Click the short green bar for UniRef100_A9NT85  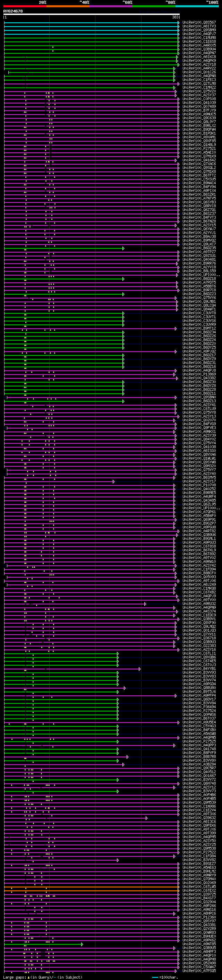43,944
